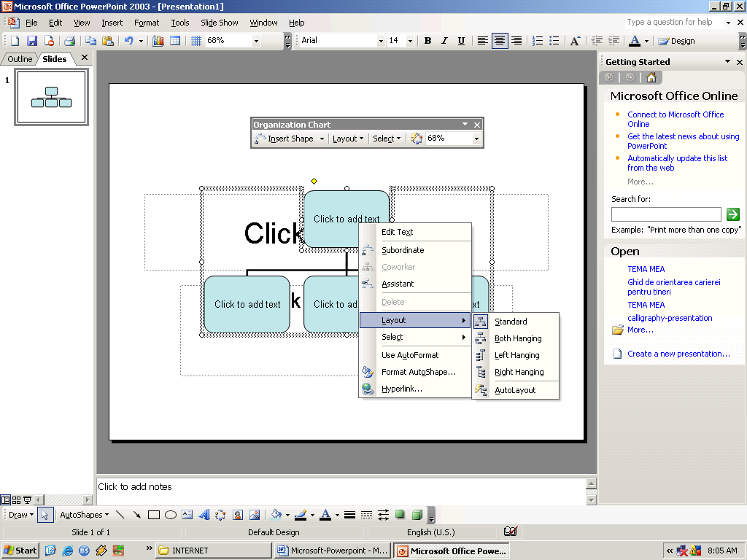Toggle Underline formatting
Viewport: 747px width, 560px height.
[x=461, y=41]
